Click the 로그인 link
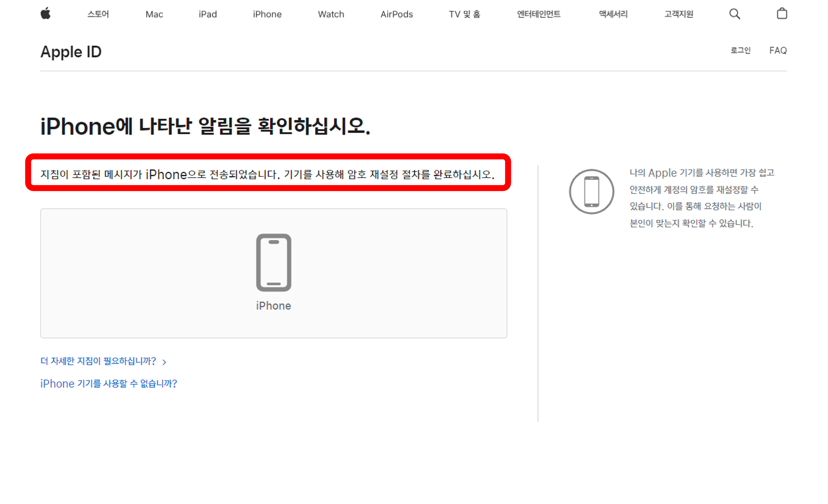Screen dimensions: 828x504 coord(740,50)
